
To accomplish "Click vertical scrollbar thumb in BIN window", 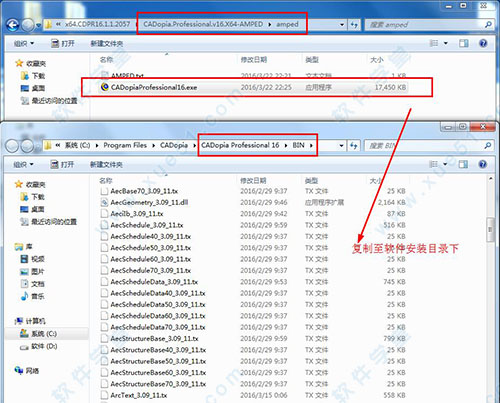I will click(x=490, y=229).
